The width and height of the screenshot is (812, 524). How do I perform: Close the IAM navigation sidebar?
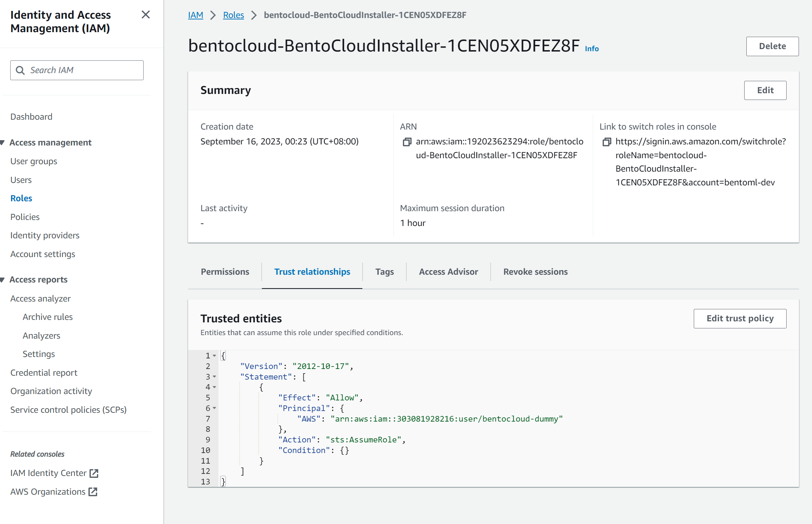coord(145,15)
